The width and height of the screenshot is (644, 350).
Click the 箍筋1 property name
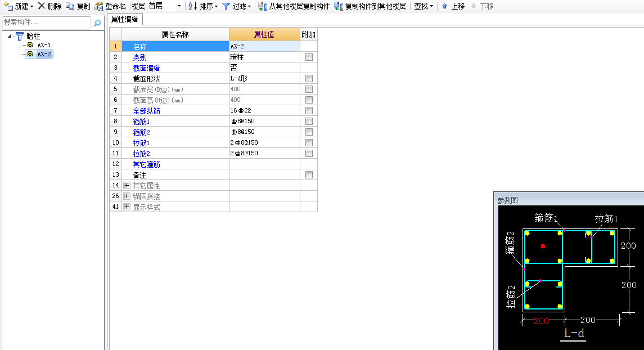tap(141, 121)
